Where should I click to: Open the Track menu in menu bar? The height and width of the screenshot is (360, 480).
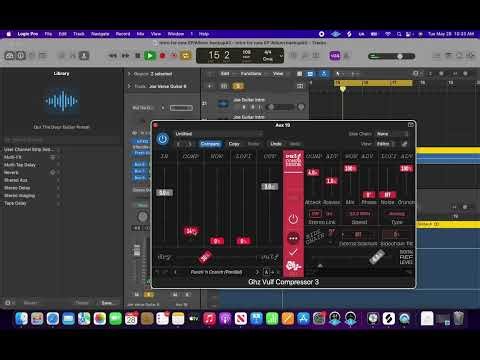(x=79, y=34)
